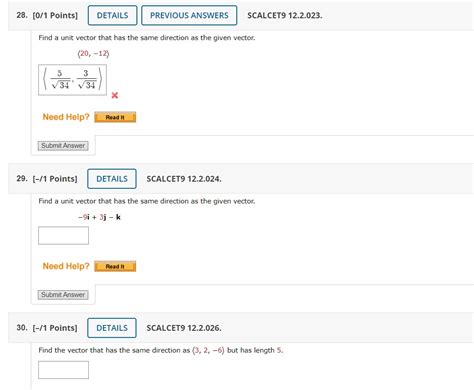Click the answer field for question 30

click(63, 370)
